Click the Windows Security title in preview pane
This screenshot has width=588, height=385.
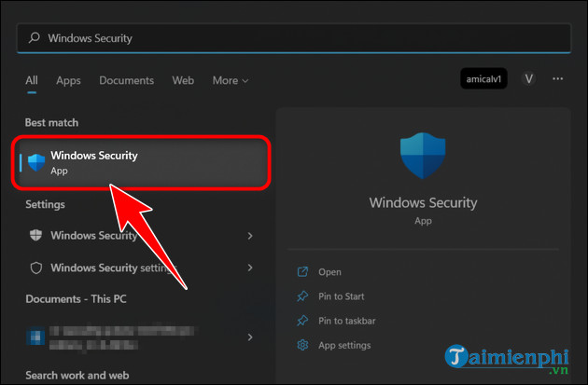coord(423,202)
